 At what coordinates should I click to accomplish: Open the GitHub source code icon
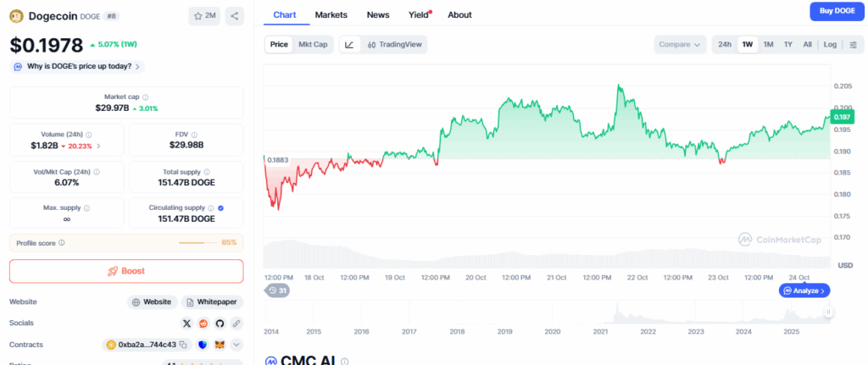pos(220,323)
